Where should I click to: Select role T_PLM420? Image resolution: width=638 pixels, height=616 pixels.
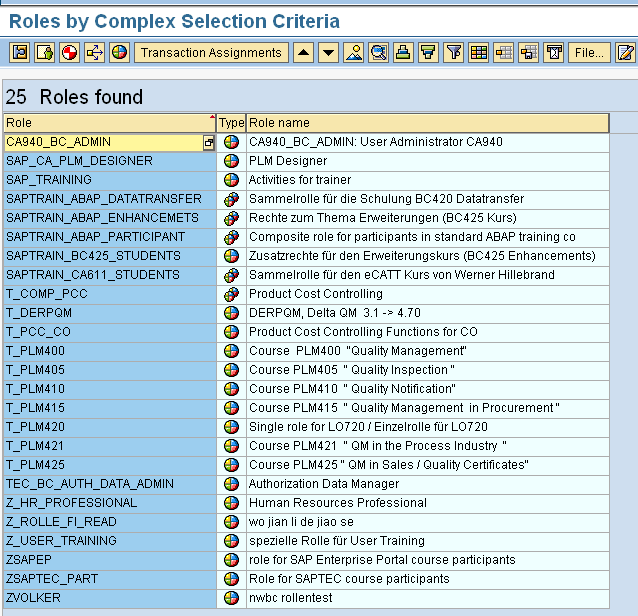110,427
